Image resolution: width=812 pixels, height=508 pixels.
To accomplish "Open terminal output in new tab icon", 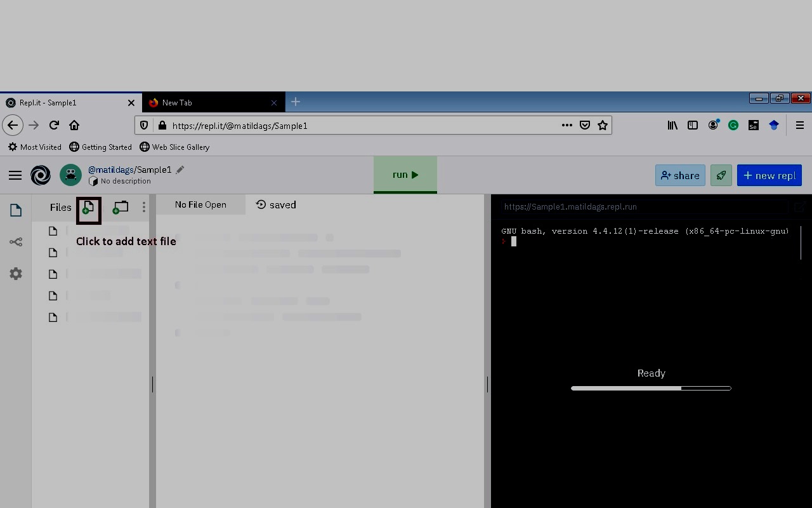I will pyautogui.click(x=800, y=206).
